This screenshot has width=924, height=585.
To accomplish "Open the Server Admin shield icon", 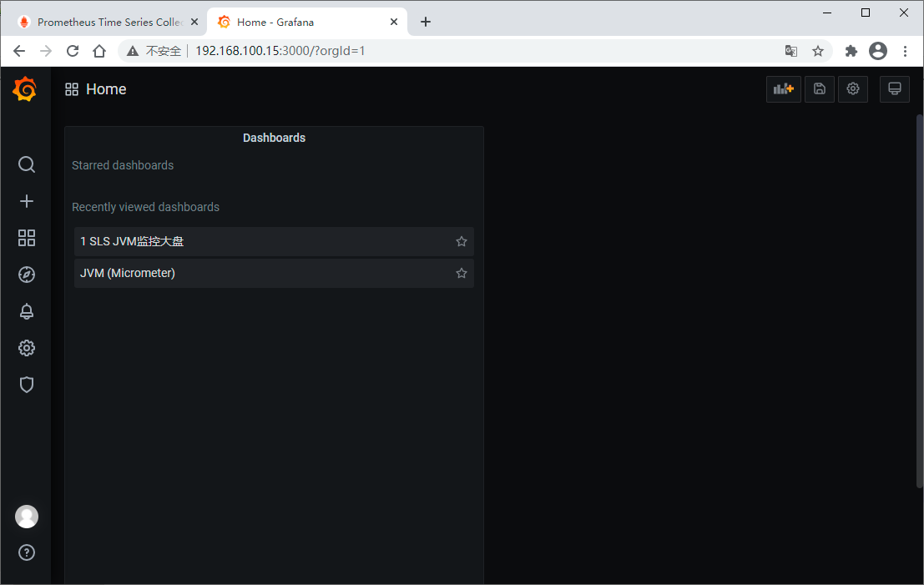I will 27,385.
